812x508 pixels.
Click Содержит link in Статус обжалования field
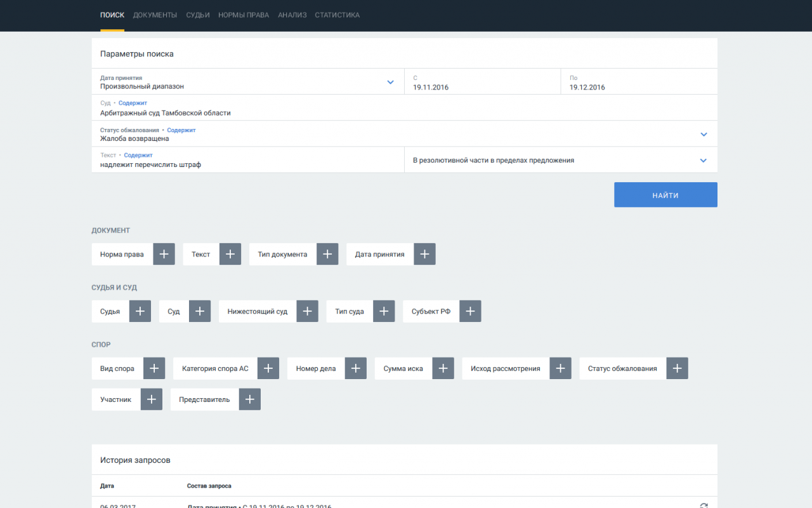click(x=181, y=130)
